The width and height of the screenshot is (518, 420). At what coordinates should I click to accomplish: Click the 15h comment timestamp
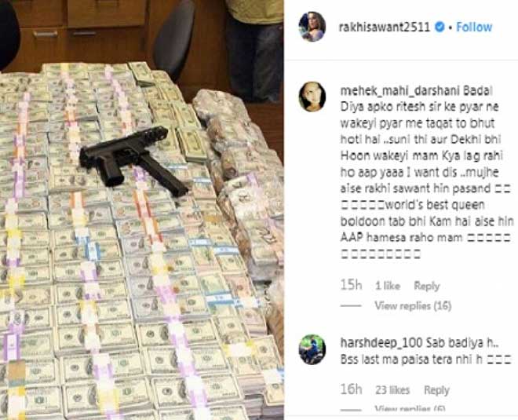pos(351,285)
